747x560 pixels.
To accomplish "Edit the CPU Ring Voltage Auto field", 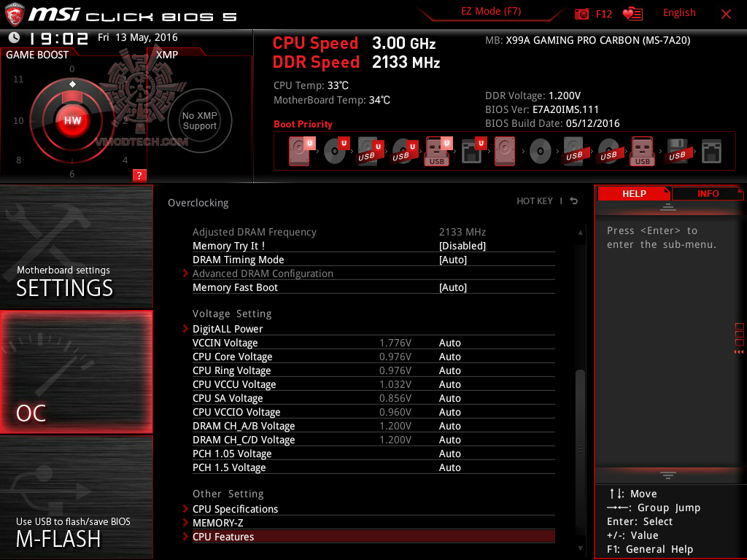I will [449, 370].
